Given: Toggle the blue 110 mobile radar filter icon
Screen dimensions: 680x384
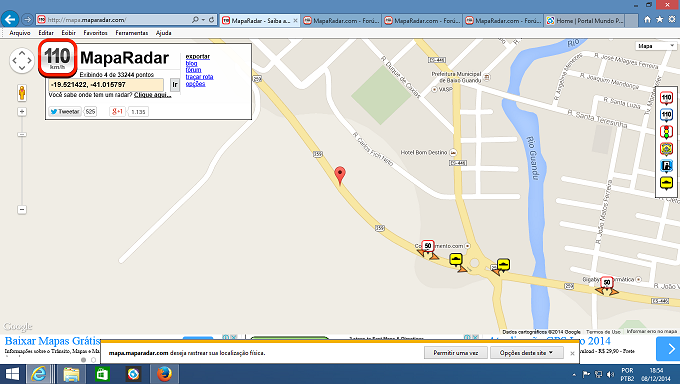Looking at the screenshot, I should click(x=666, y=115).
